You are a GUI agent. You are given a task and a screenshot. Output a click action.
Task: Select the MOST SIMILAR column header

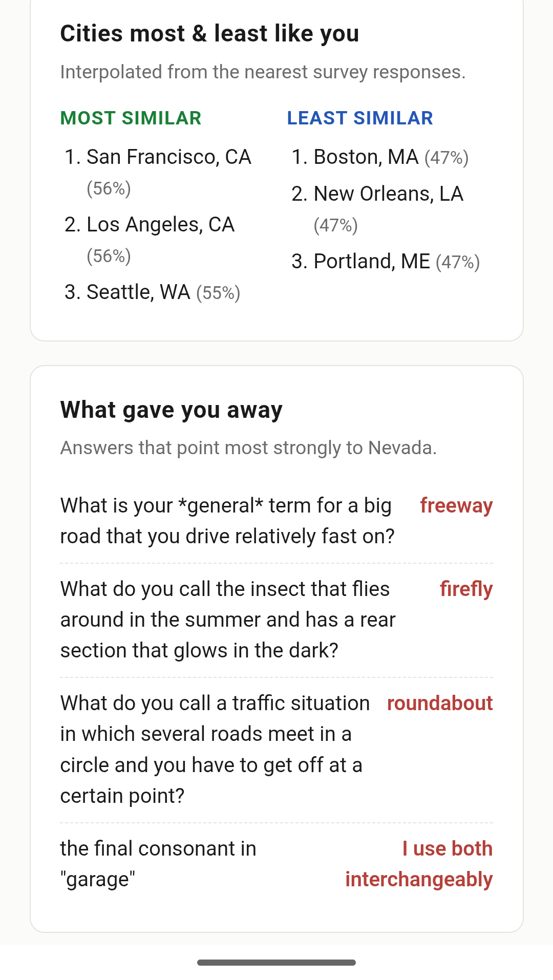click(131, 118)
